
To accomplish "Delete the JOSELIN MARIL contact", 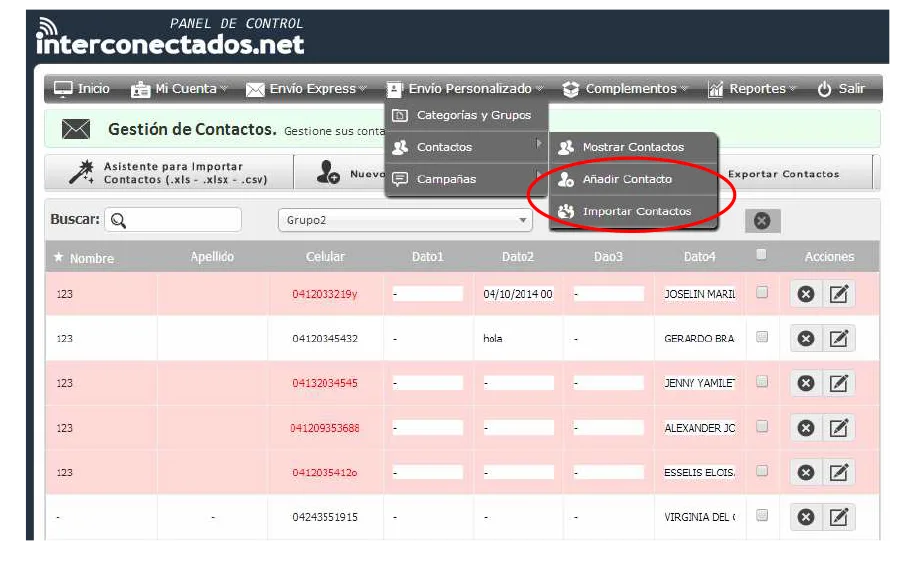I will click(806, 294).
